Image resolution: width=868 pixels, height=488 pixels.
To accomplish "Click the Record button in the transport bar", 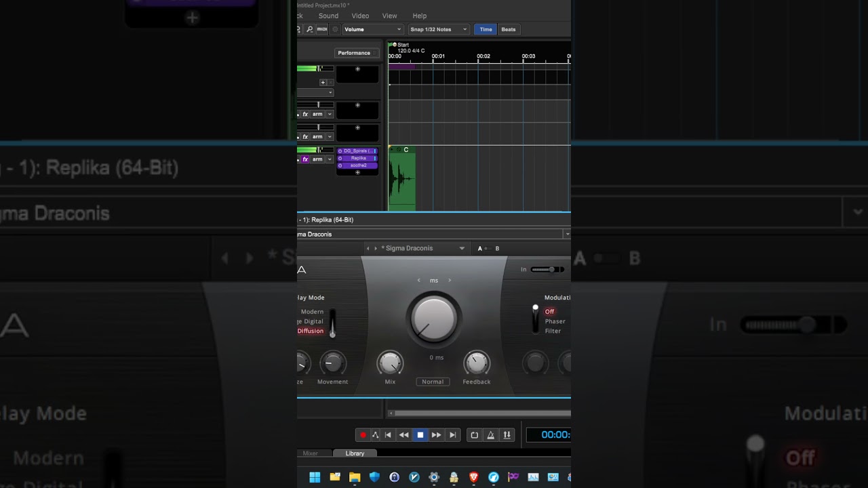I will [363, 435].
